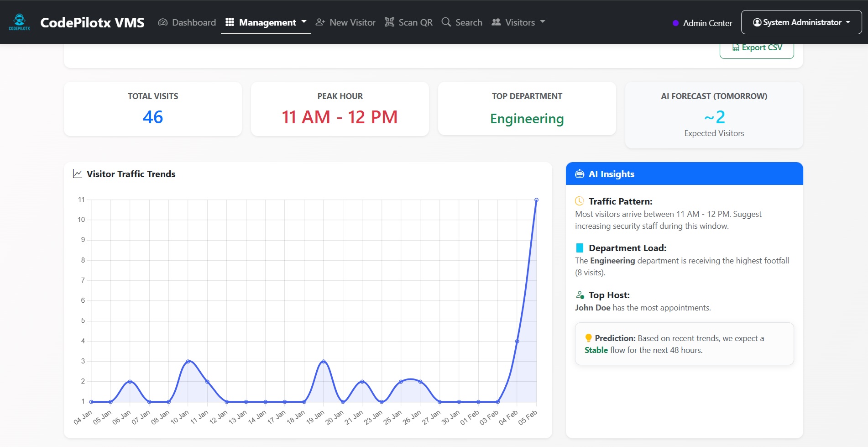Click the Top Host person icon
Screen dimensions: 868x447
[x=580, y=295]
